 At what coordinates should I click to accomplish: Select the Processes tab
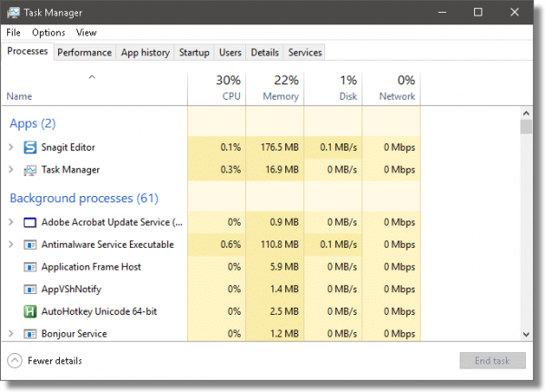point(27,52)
